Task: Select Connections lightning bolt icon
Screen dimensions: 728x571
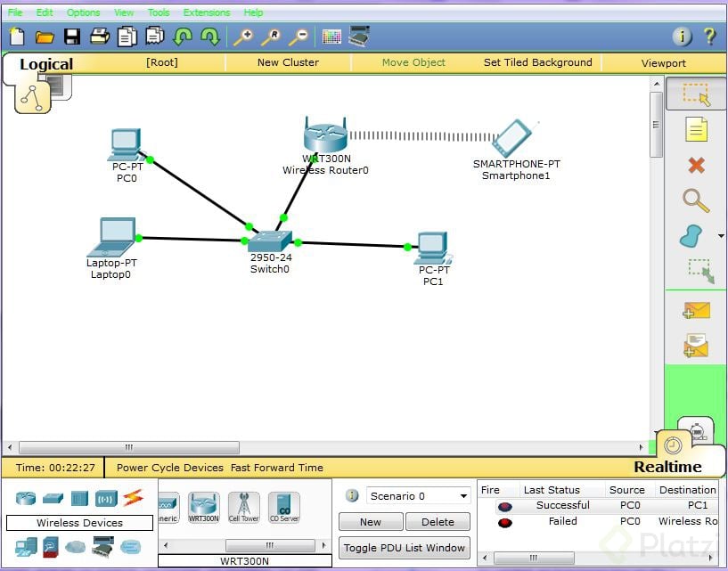Action: point(134,498)
